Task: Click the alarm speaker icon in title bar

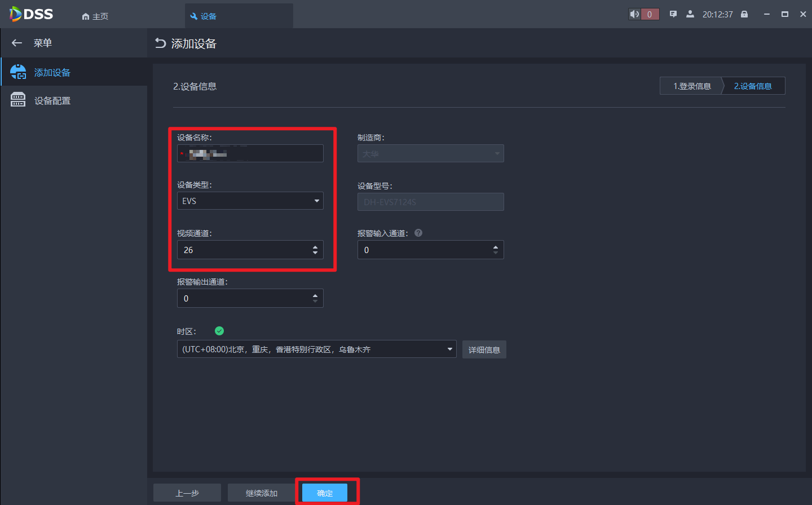Action: [x=635, y=14]
